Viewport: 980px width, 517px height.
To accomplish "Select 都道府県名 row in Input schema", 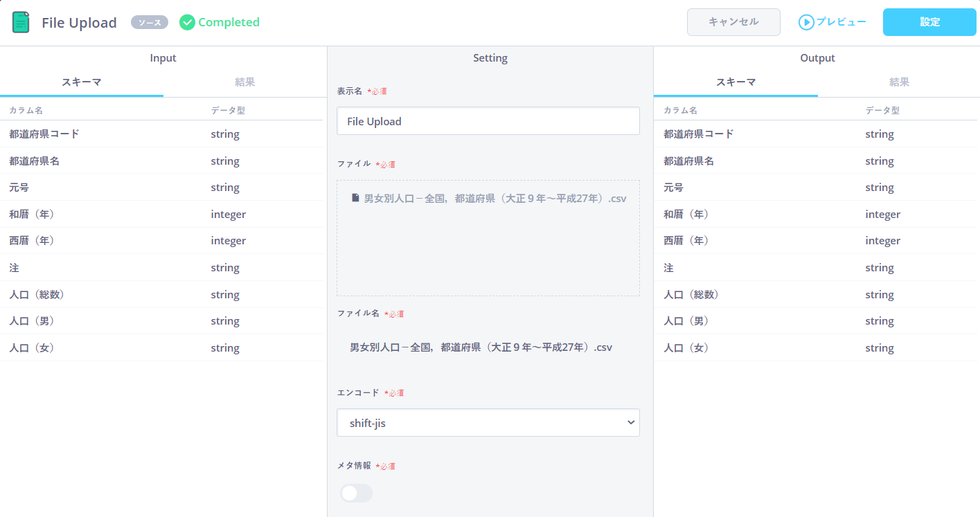I will coord(161,161).
